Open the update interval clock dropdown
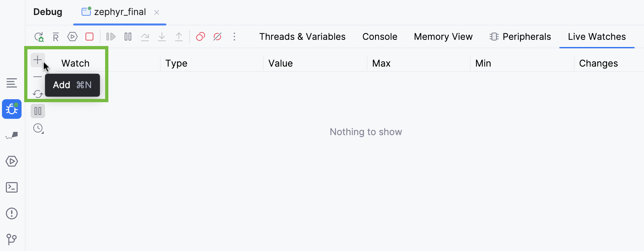644x251 pixels. pos(38,128)
